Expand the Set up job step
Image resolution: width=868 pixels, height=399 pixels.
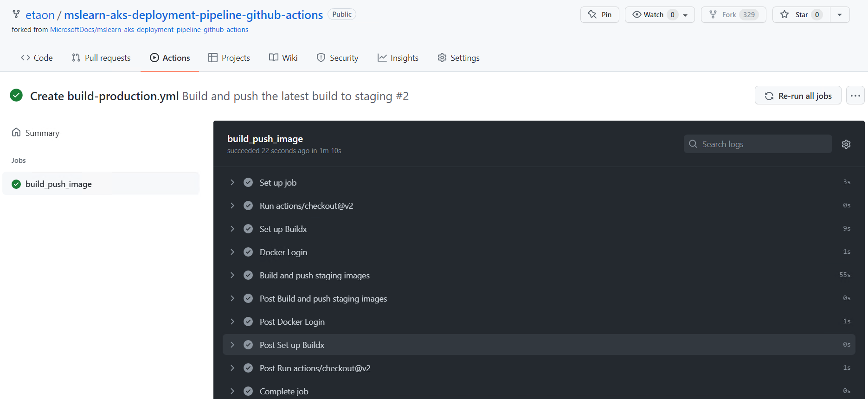232,182
